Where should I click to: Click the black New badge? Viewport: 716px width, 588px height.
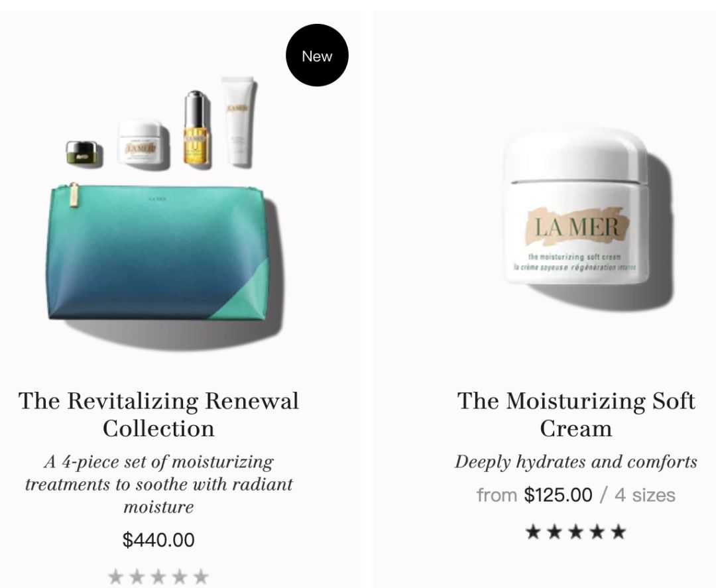[317, 55]
